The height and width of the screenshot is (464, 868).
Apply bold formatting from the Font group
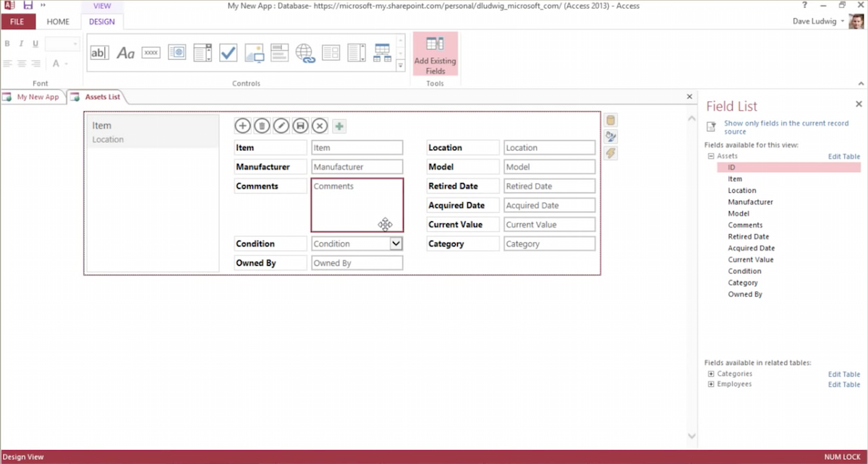[7, 43]
